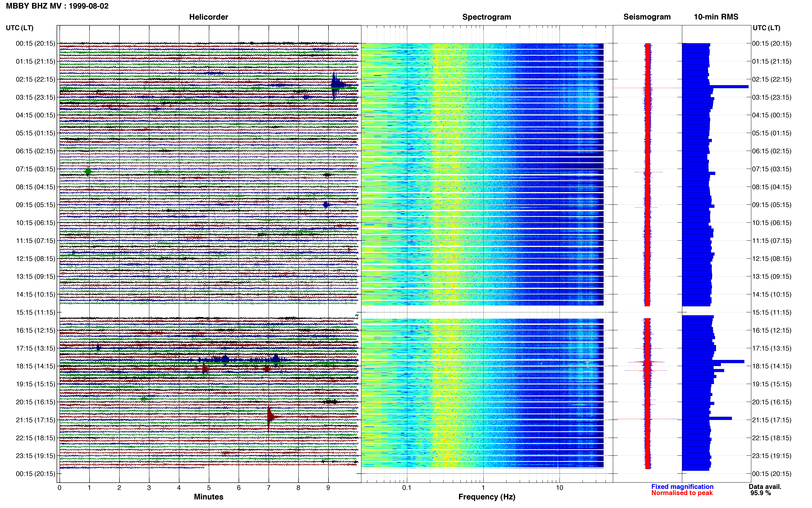Click RMS-side time label '20:15 (16:15)'
This screenshot has width=812, height=508.
tap(772, 402)
